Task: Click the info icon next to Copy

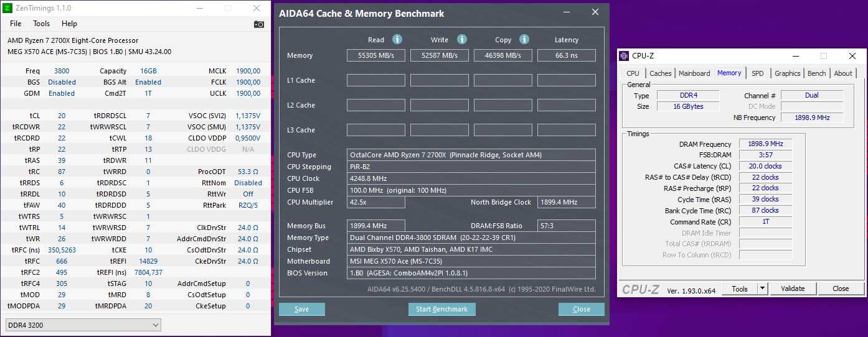Action: click(x=524, y=39)
